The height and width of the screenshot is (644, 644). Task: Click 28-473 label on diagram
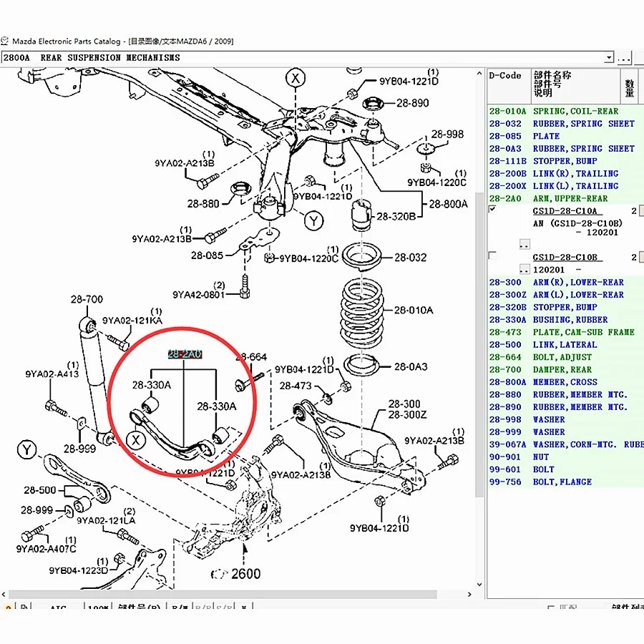point(296,386)
